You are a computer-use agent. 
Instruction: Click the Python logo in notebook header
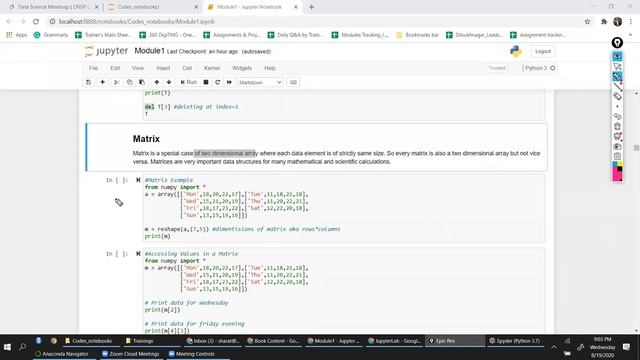(x=516, y=51)
